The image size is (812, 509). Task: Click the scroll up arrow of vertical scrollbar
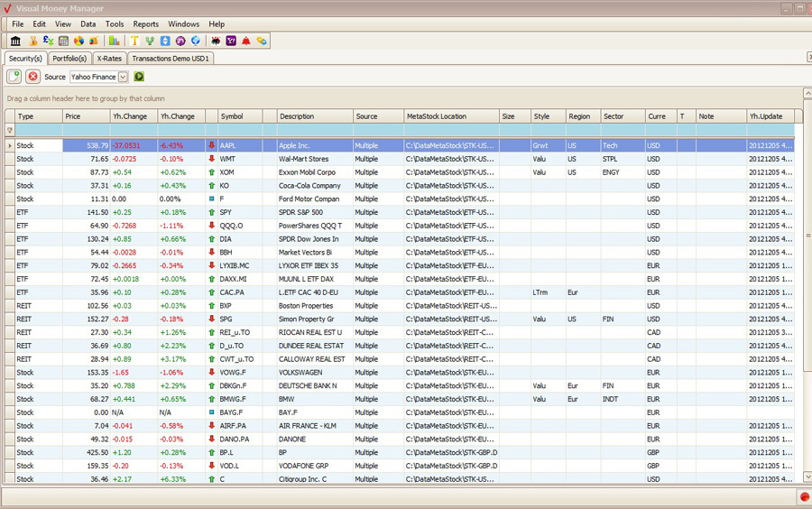click(807, 93)
